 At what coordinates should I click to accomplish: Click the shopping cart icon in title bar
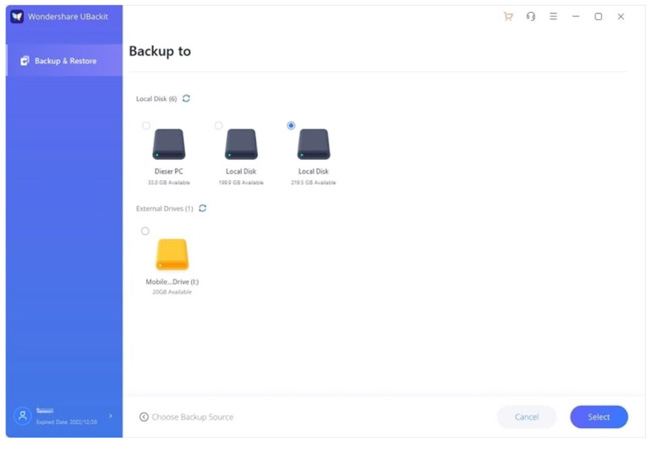coord(508,17)
